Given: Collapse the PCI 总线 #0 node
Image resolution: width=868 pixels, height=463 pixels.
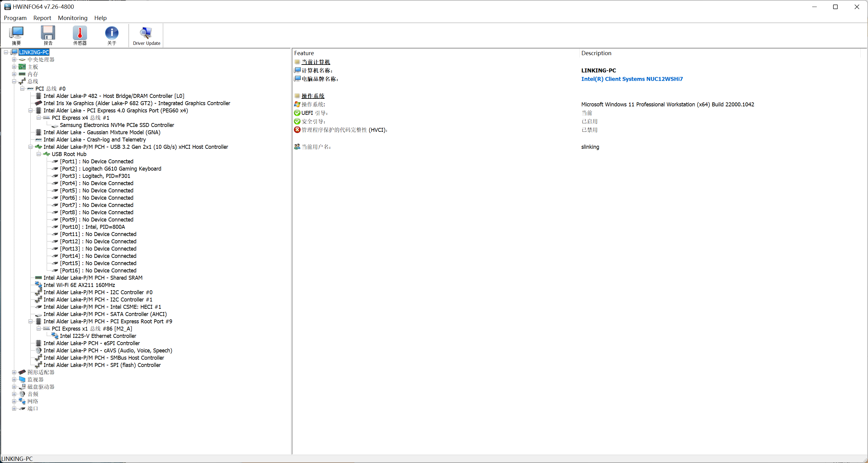Looking at the screenshot, I should tap(22, 89).
